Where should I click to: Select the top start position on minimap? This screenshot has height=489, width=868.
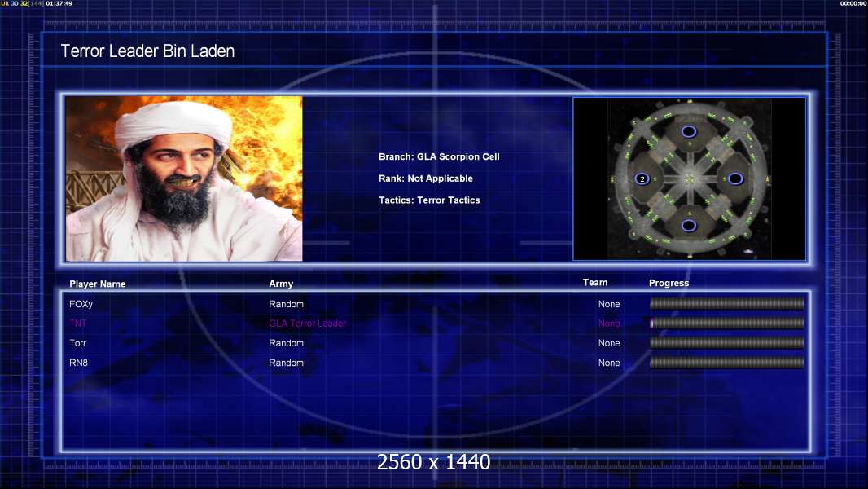(x=689, y=131)
